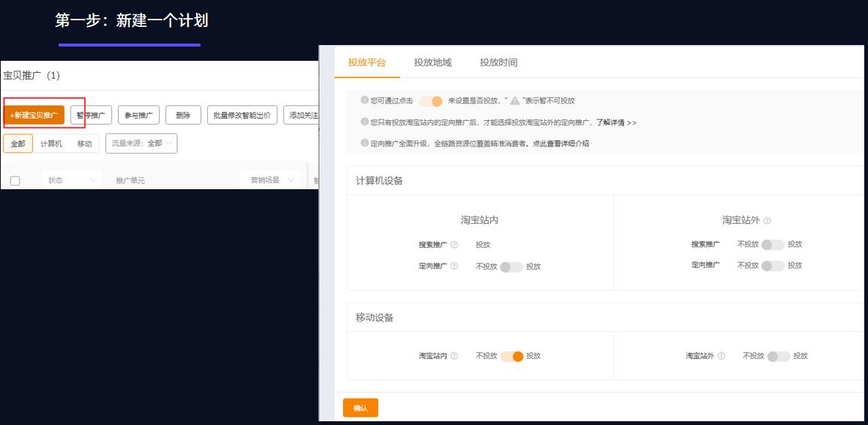Viewport: 868px width, 425px height.
Task: Click info icon before 您只有投放淘宝站内 tip
Action: tap(364, 122)
